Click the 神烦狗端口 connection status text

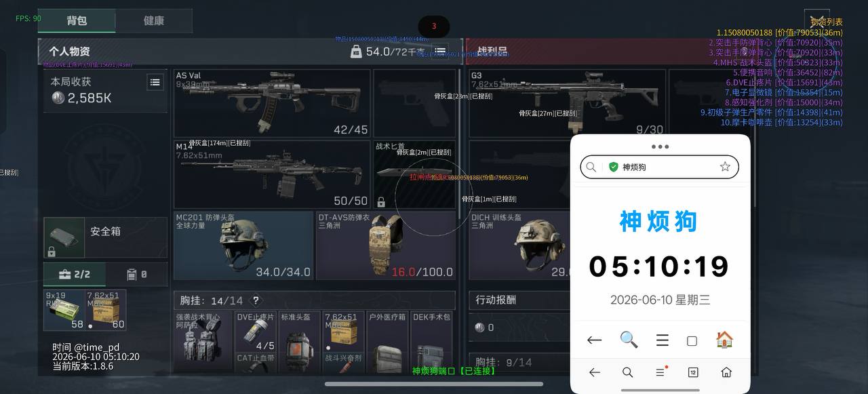point(454,371)
